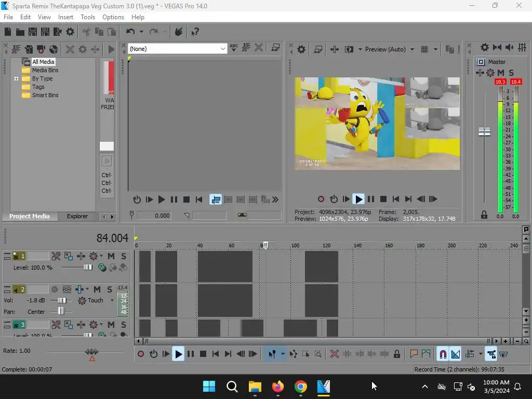Image resolution: width=532 pixels, height=399 pixels.
Task: Open Track FX on track 1
Action: (81, 256)
